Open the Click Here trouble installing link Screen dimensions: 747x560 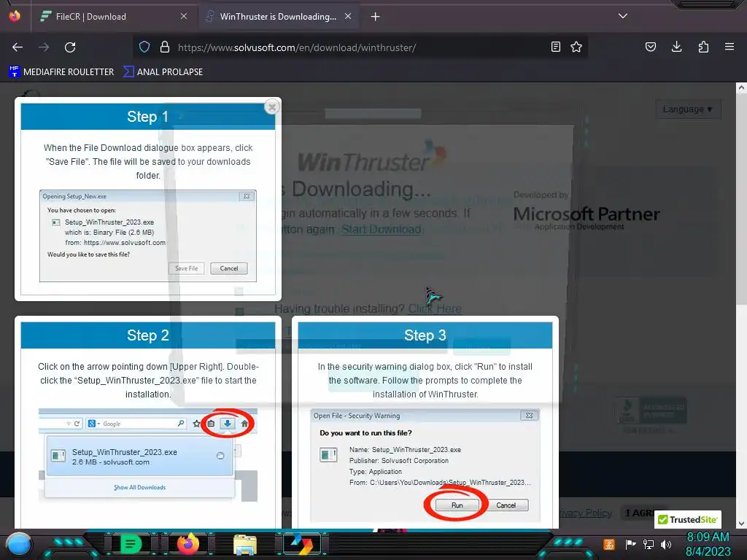435,309
